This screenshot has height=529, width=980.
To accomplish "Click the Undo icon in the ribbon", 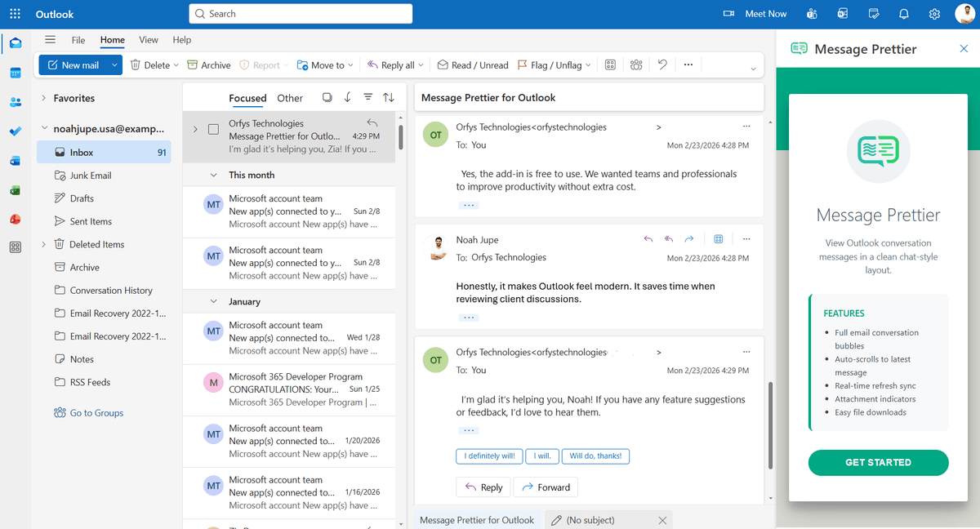I will point(662,65).
